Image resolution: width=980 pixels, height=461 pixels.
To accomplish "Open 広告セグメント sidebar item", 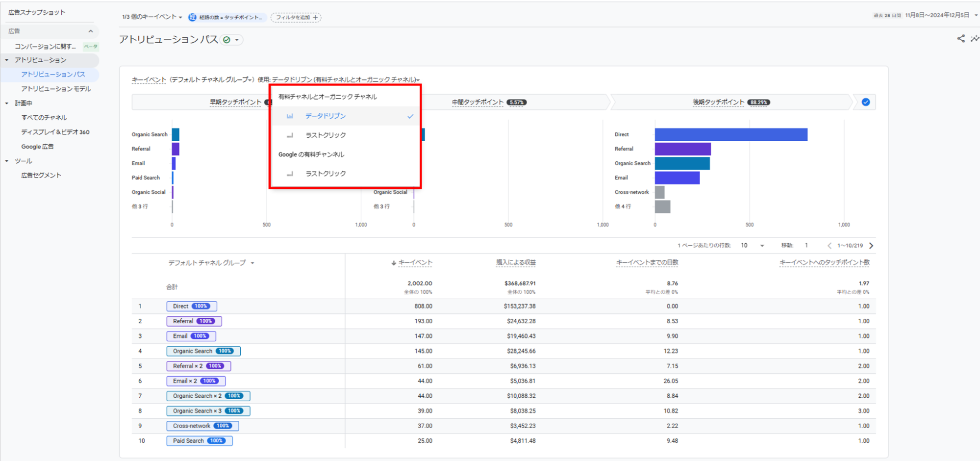I will point(41,176).
